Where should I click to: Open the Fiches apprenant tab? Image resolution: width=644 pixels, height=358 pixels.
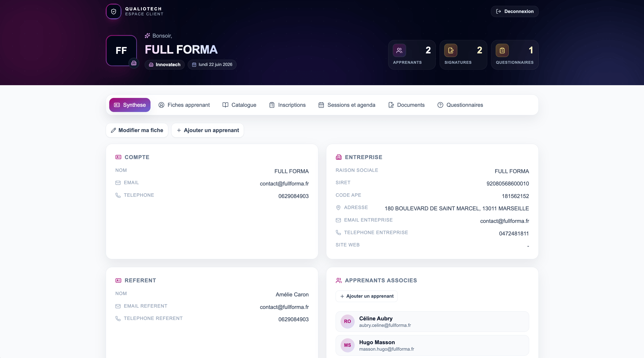tap(184, 105)
